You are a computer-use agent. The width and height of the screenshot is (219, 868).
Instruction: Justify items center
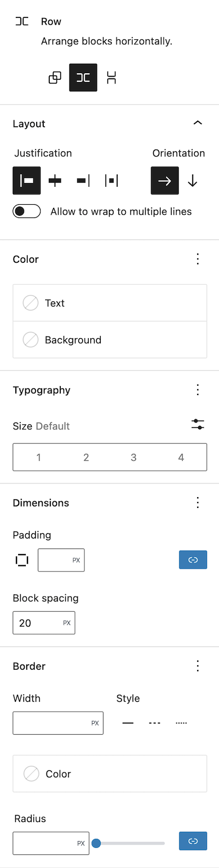[x=55, y=181]
